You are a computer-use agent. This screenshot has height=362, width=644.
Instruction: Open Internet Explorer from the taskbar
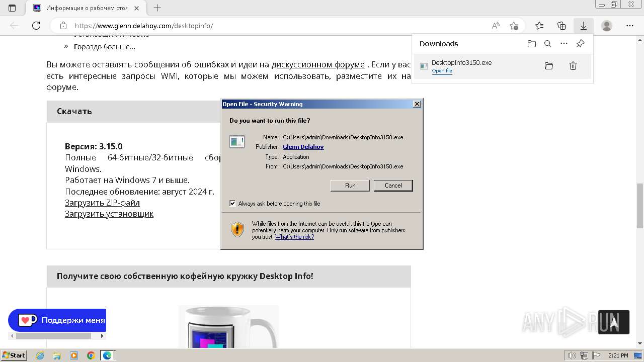(x=40, y=355)
